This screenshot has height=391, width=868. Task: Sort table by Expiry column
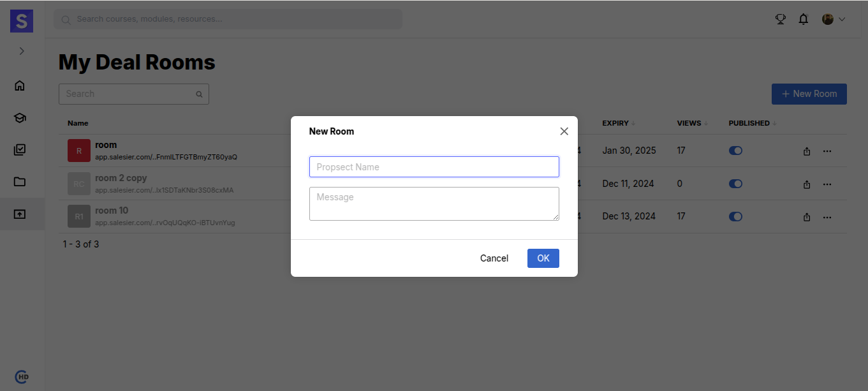click(616, 123)
